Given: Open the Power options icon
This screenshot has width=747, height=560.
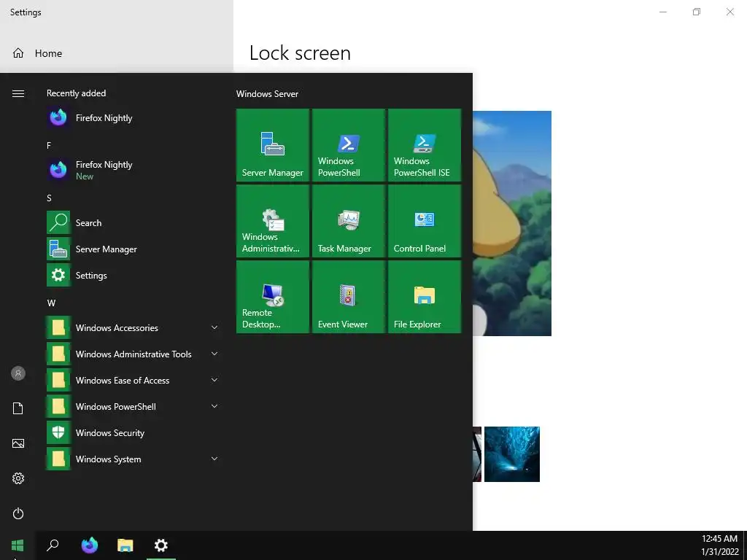Looking at the screenshot, I should (18, 513).
